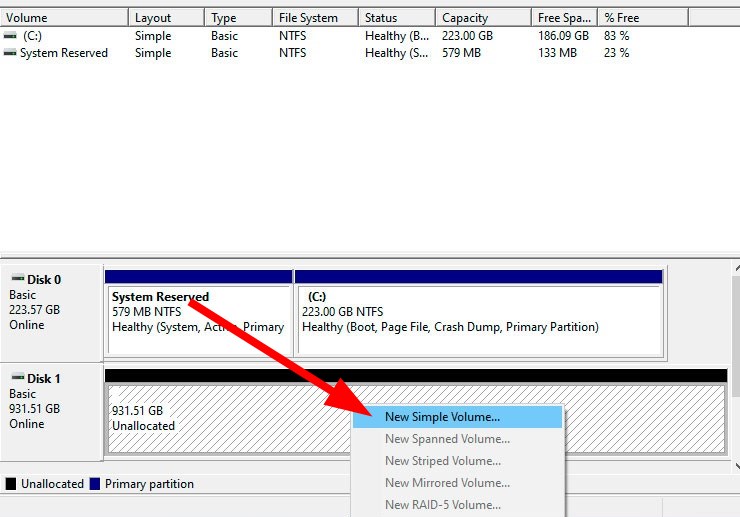Click the 83 % free cell
Viewport: 740px width, 517px height.
pos(616,36)
